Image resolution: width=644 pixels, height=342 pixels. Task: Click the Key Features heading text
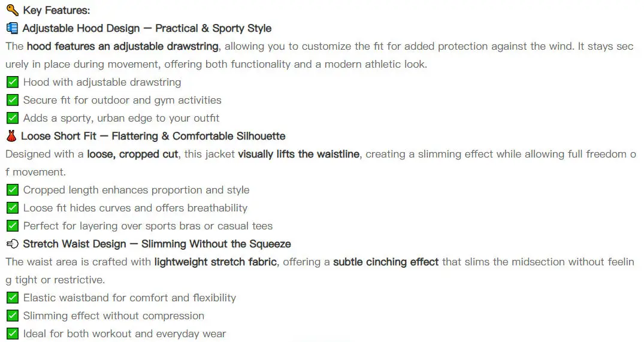56,10
